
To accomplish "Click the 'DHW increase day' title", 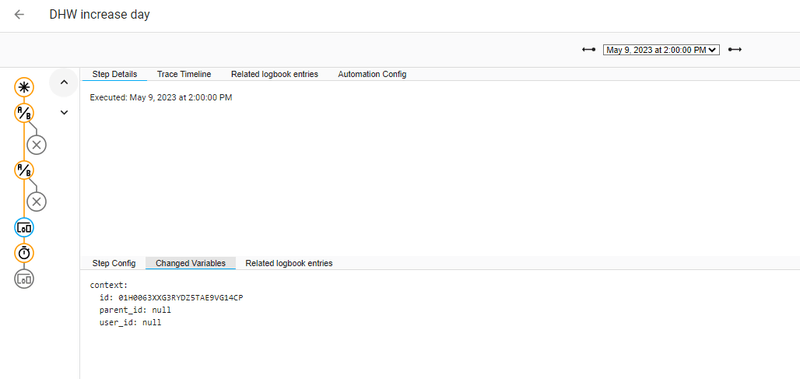I will coord(99,14).
